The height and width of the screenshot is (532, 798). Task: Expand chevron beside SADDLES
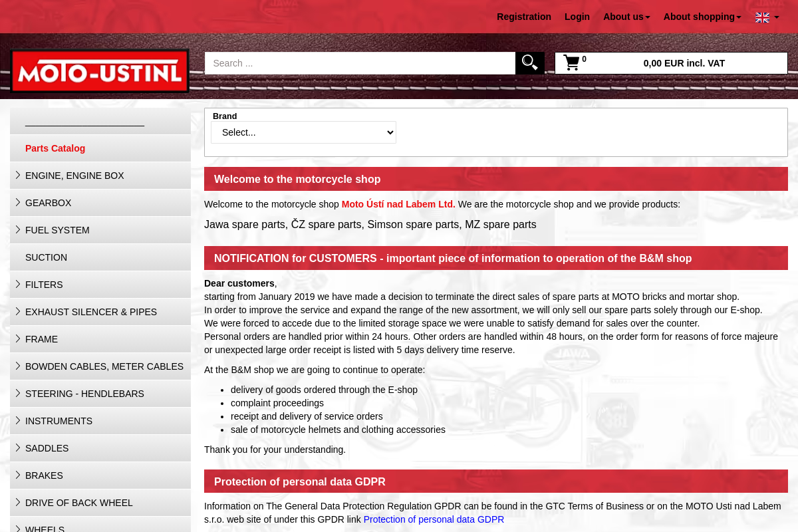[x=18, y=448]
